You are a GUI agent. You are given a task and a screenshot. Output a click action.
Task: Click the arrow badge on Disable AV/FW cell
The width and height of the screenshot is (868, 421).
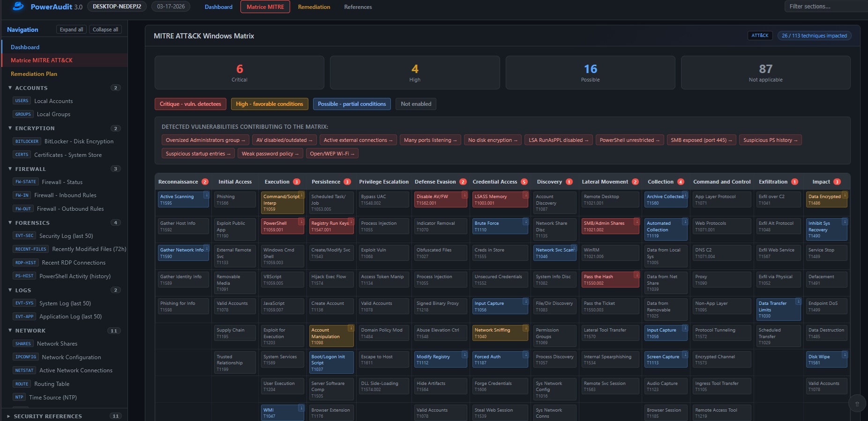coord(464,195)
